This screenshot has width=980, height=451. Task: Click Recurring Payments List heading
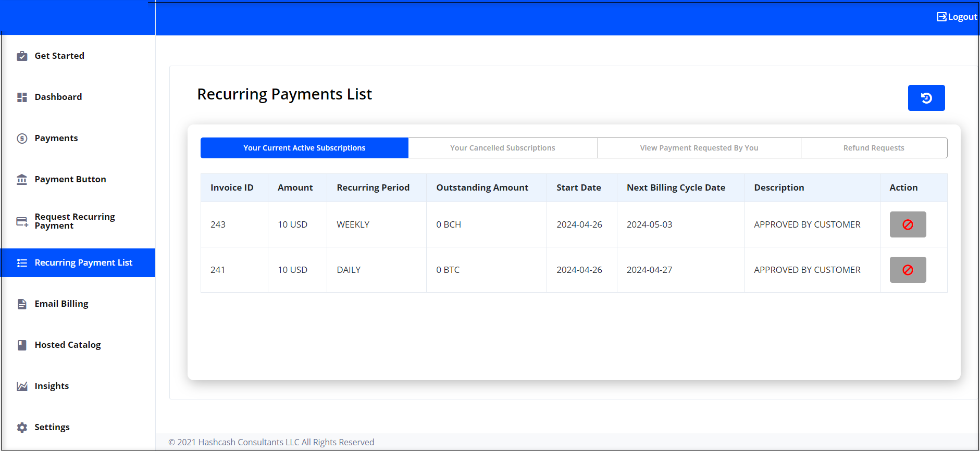pos(284,94)
